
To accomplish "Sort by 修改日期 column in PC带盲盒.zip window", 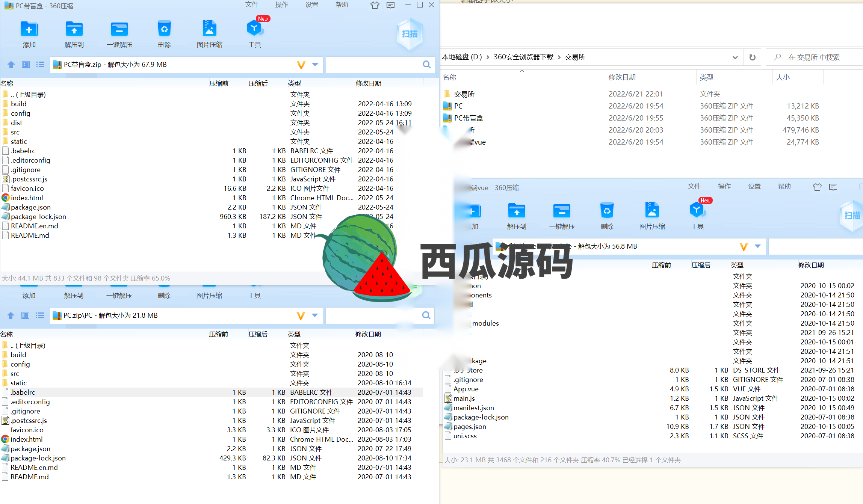I will (x=369, y=83).
